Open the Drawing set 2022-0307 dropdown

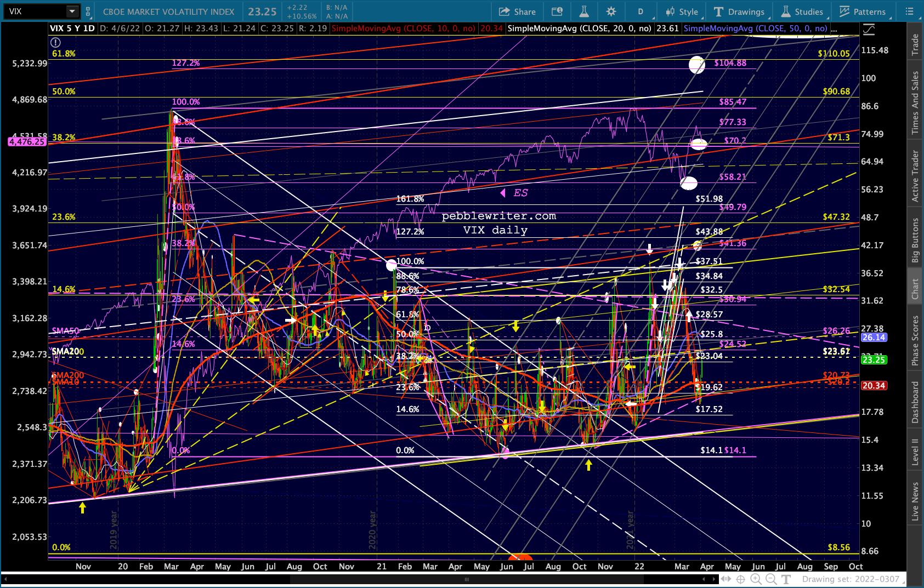tap(852, 579)
